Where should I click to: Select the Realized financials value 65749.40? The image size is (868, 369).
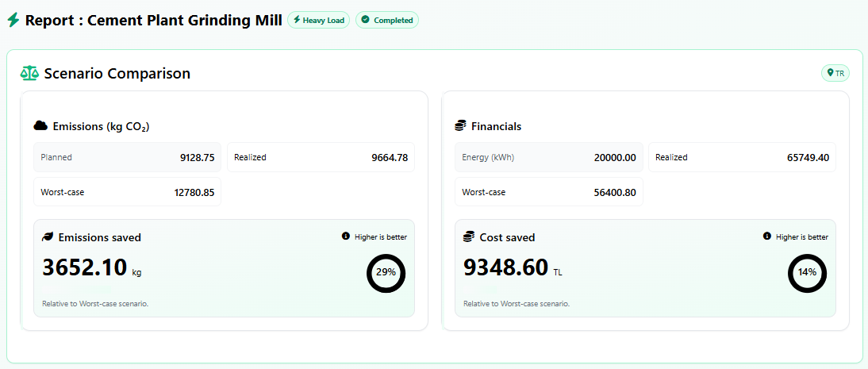808,157
